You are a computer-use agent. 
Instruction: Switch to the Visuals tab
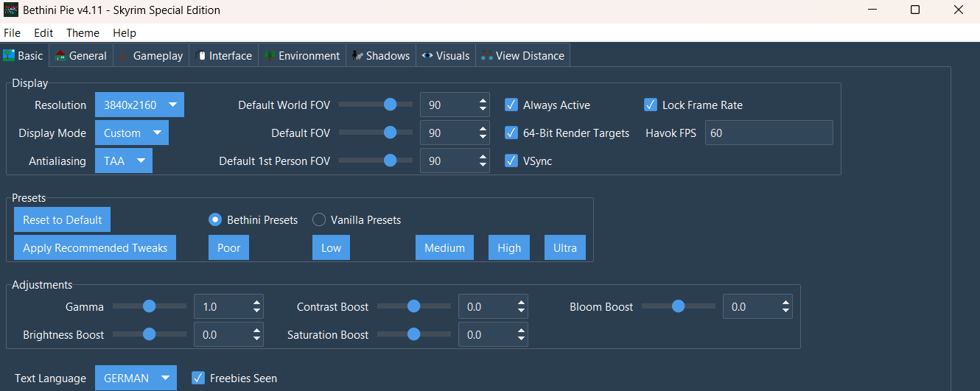point(446,55)
